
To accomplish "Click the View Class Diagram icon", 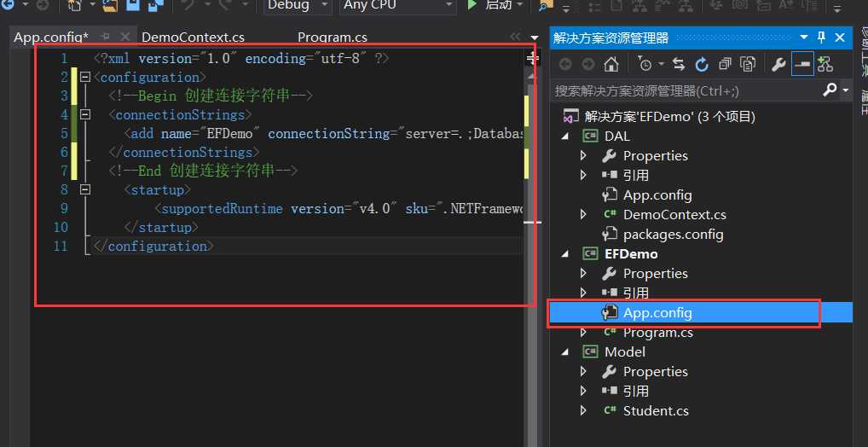I will 825,64.
